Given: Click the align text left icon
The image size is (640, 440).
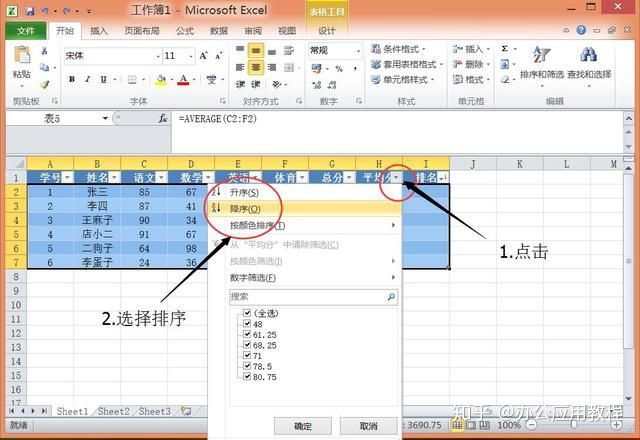Looking at the screenshot, I should point(240,67).
